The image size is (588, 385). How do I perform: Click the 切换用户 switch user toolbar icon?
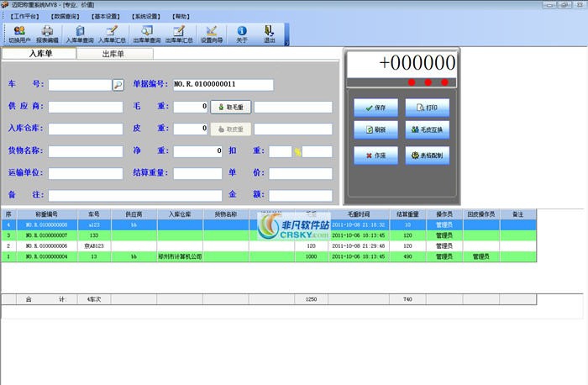[18, 34]
